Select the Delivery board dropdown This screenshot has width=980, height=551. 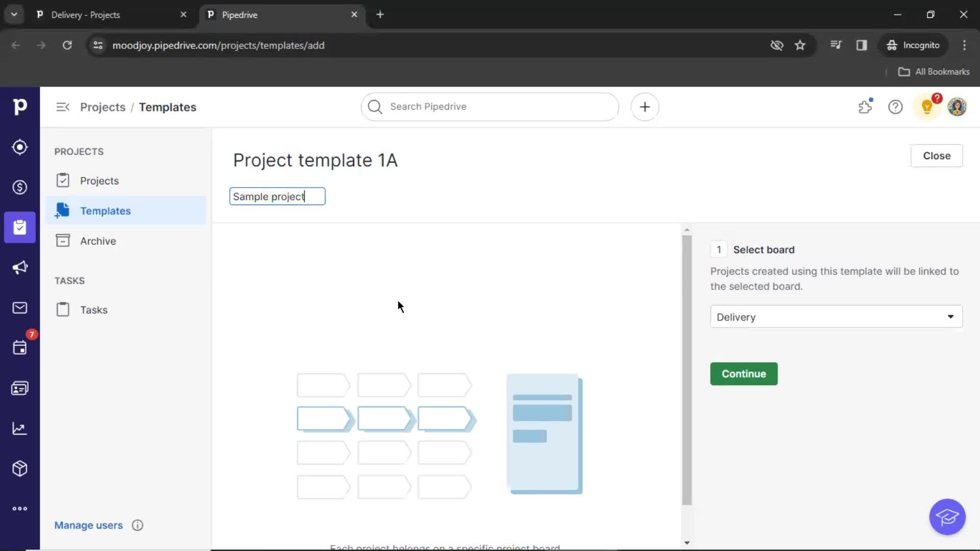point(835,317)
